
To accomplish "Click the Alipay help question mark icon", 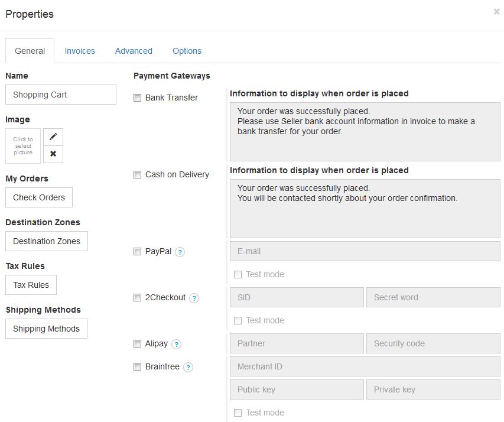I will 176,344.
